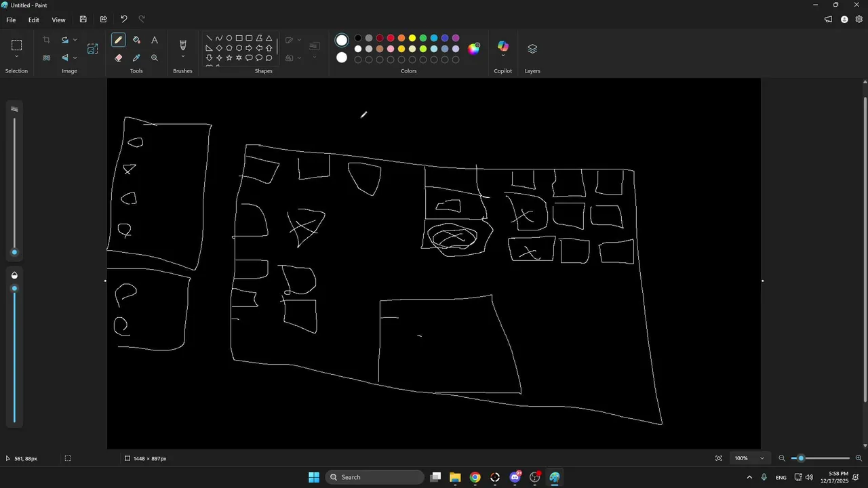Click the vertical canvas scrollbar
This screenshot has height=488, width=868.
pyautogui.click(x=865, y=249)
